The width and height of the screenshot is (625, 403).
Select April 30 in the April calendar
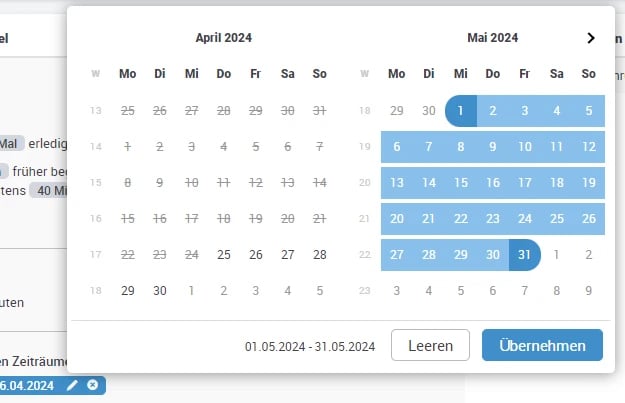click(160, 291)
